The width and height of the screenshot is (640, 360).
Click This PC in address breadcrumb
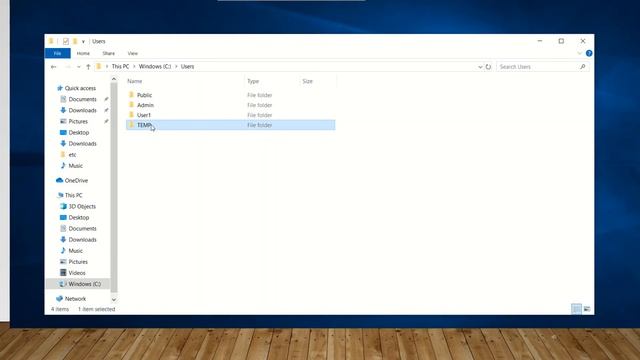coord(120,67)
